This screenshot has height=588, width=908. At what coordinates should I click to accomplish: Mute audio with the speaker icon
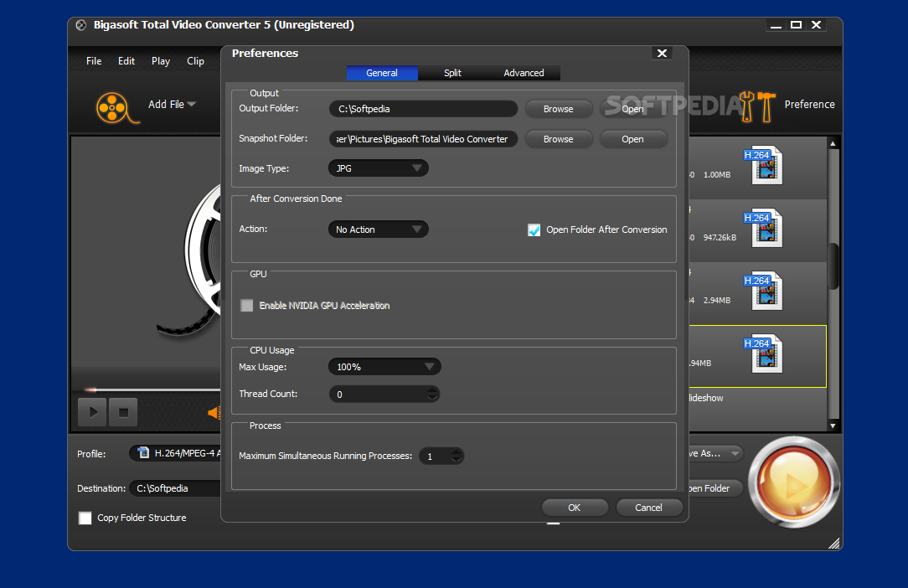(214, 412)
